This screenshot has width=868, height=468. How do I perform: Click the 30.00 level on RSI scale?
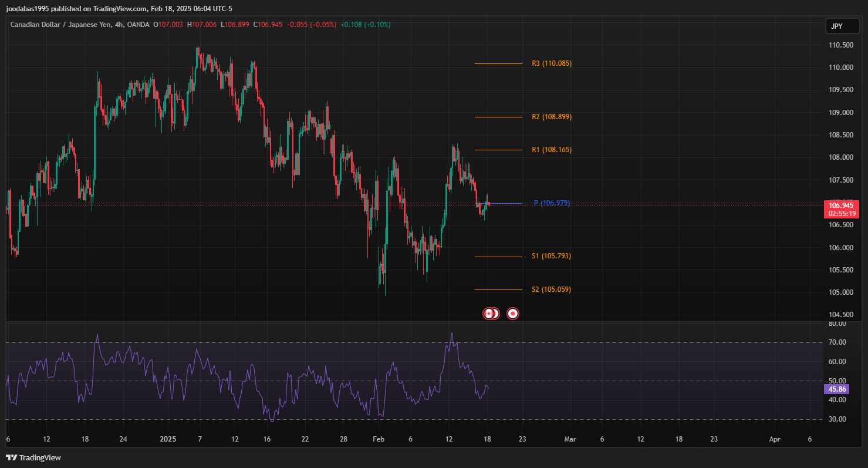(836, 419)
